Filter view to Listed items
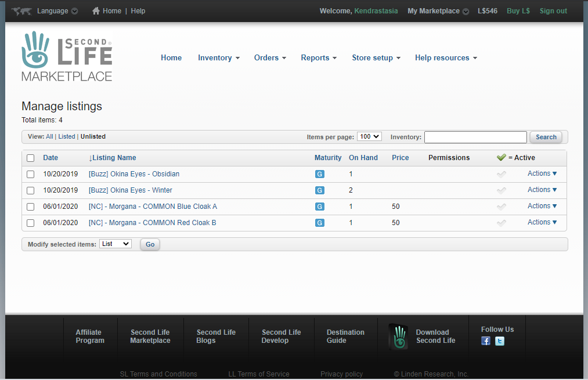The image size is (588, 380). click(x=67, y=136)
